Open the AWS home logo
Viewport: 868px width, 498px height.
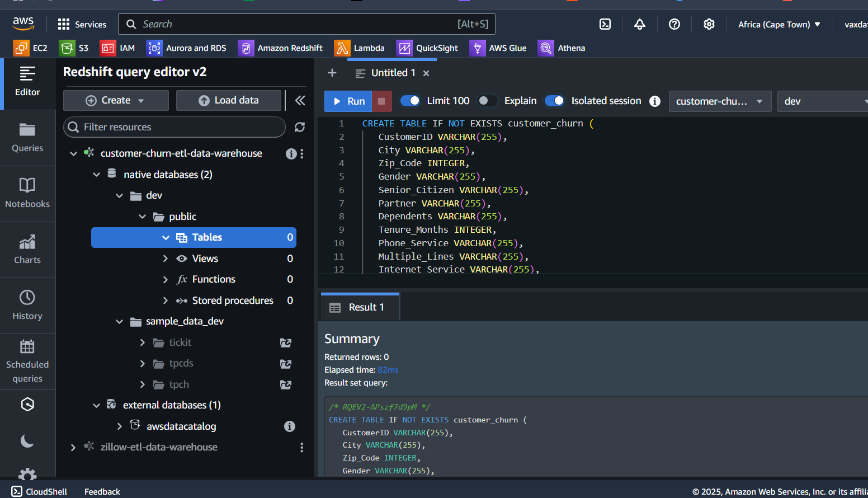23,24
